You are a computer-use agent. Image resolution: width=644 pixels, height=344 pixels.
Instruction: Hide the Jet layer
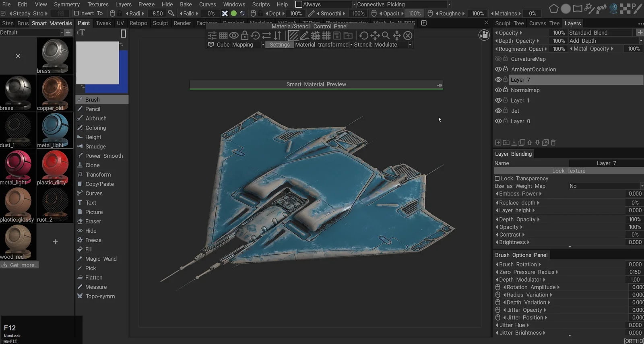tap(498, 111)
